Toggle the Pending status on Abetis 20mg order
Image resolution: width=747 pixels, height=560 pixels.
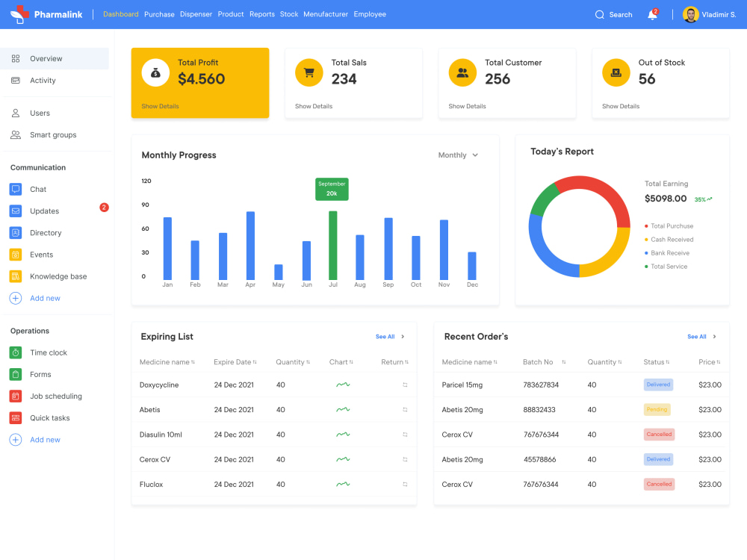[x=658, y=409]
